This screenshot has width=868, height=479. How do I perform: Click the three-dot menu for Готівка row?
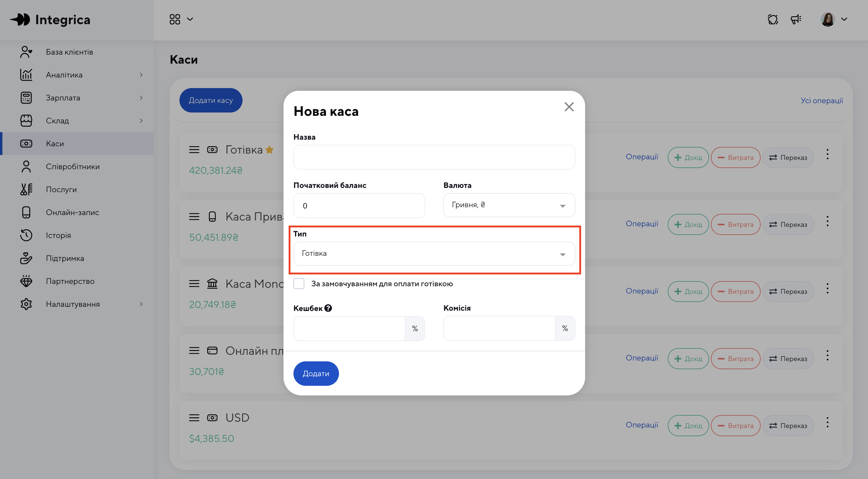(x=827, y=154)
